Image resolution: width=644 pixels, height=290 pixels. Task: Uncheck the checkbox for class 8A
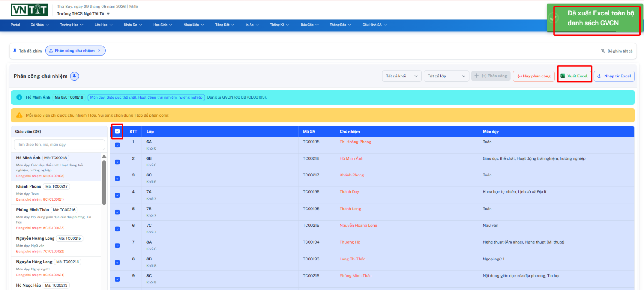click(x=117, y=246)
